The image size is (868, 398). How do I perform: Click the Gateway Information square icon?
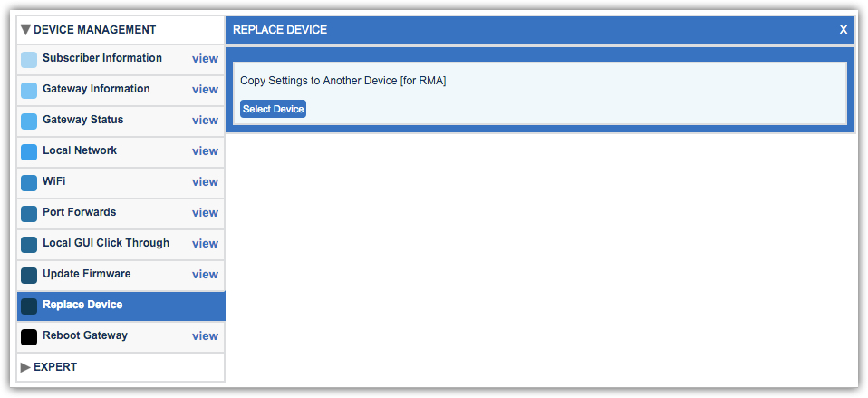pos(29,91)
